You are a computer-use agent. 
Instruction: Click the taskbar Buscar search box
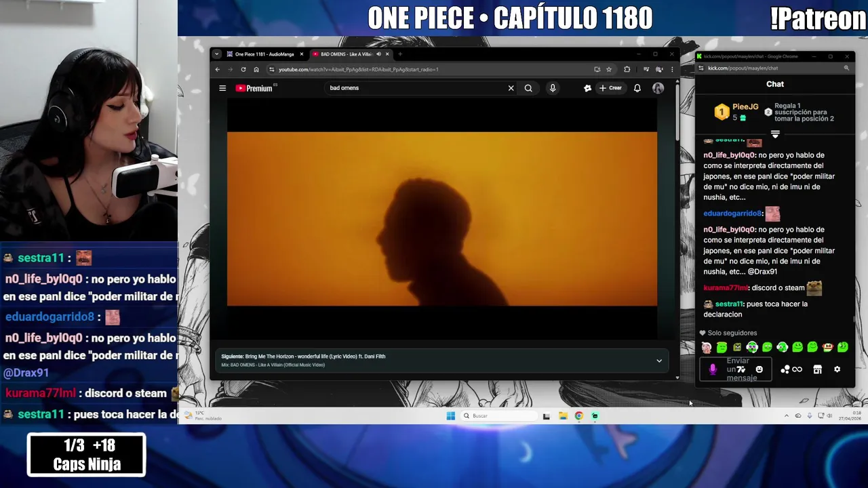pyautogui.click(x=499, y=416)
